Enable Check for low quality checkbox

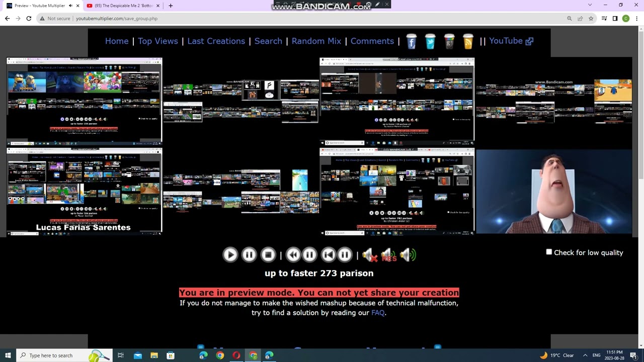click(549, 252)
